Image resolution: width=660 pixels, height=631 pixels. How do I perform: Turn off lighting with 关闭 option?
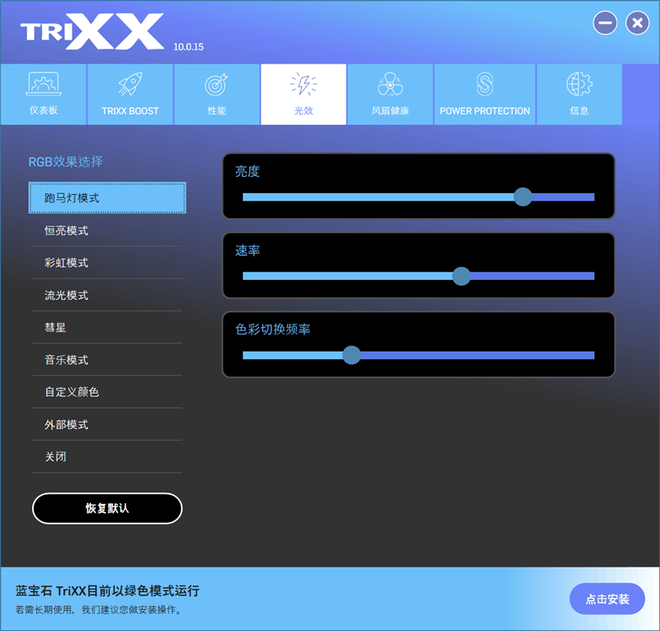pyautogui.click(x=107, y=457)
